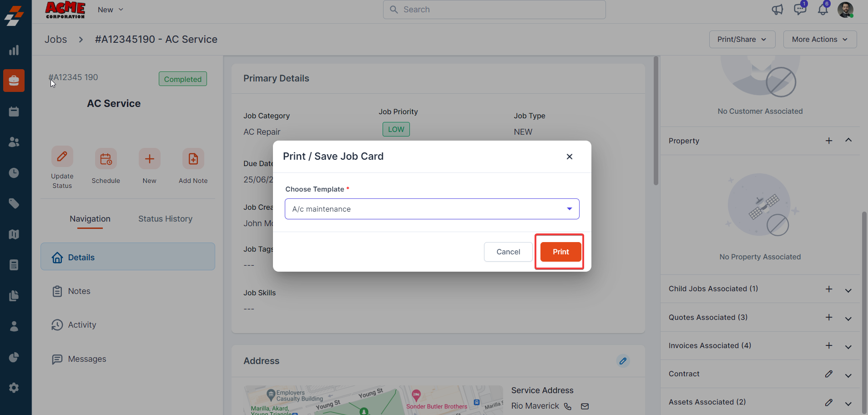Close the Print / Save Job Card dialog
Image resolution: width=868 pixels, height=415 pixels.
(x=569, y=157)
